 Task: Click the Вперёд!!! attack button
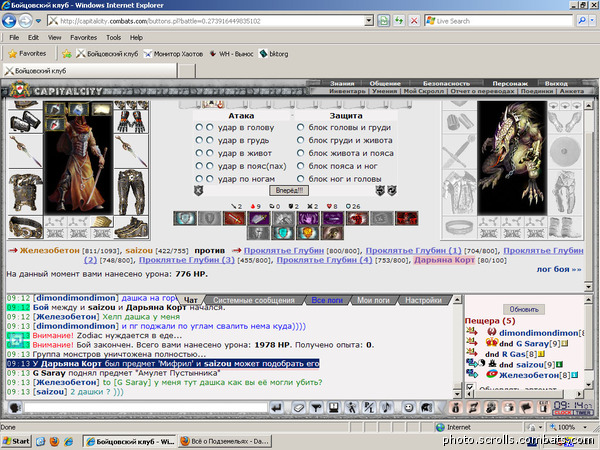[x=289, y=191]
